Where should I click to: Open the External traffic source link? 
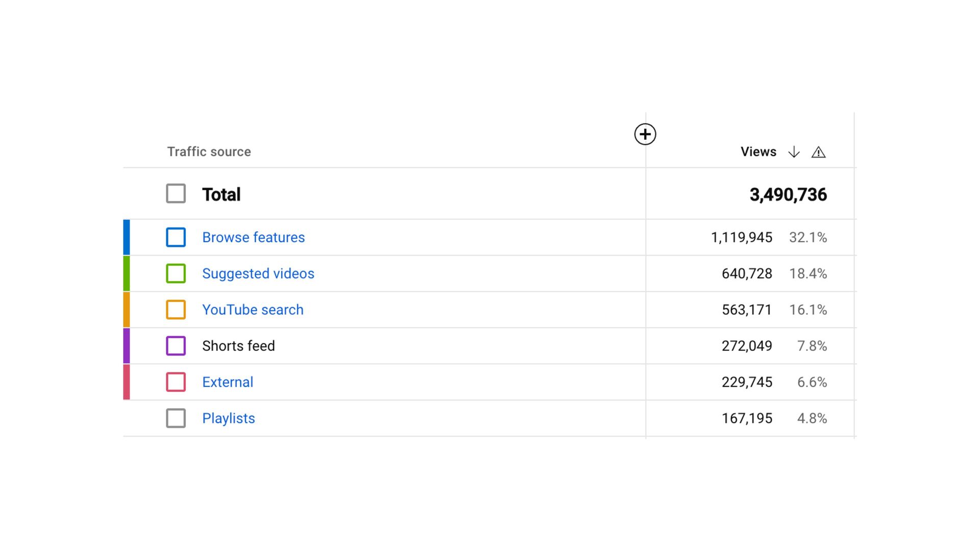point(228,382)
